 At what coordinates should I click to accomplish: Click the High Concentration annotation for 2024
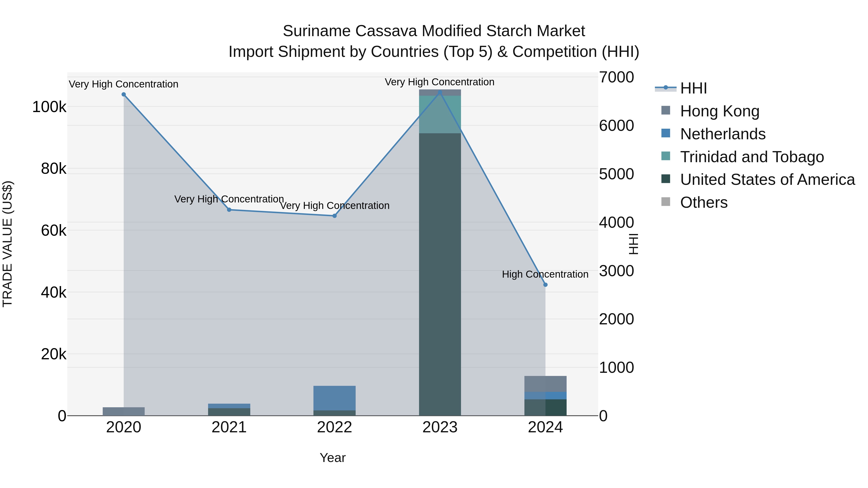(545, 274)
